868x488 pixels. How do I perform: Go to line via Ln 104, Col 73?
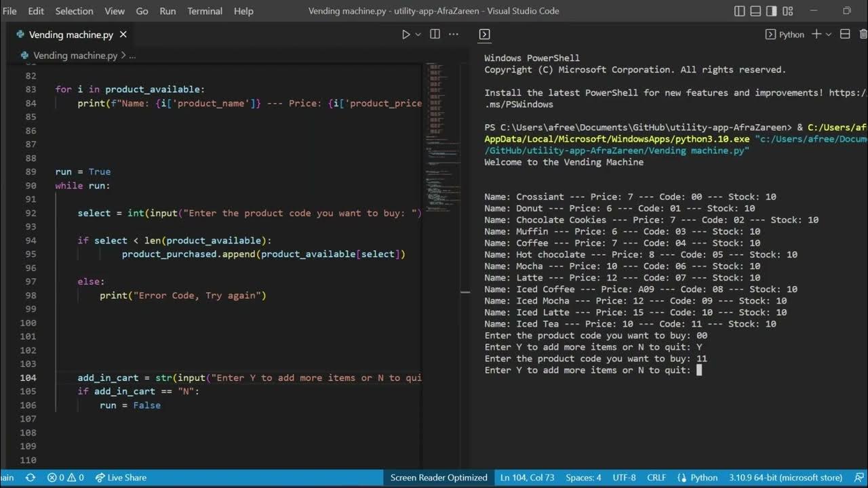(528, 477)
